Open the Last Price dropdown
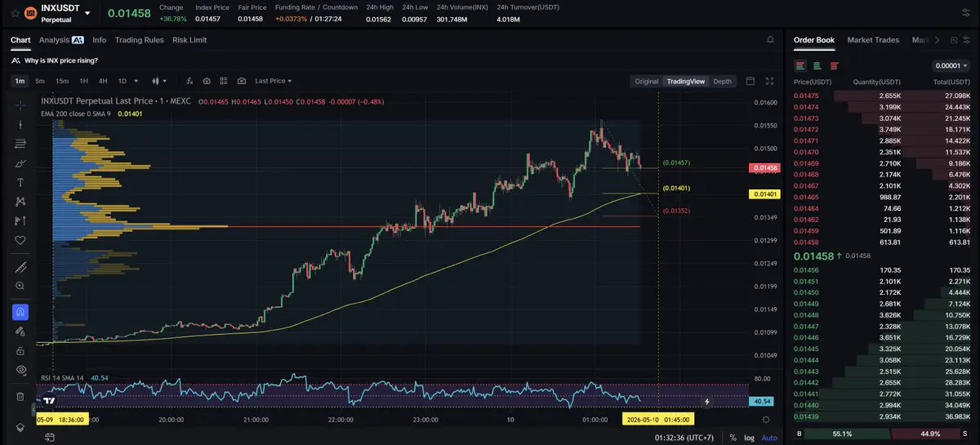Image resolution: width=980 pixels, height=445 pixels. [274, 81]
